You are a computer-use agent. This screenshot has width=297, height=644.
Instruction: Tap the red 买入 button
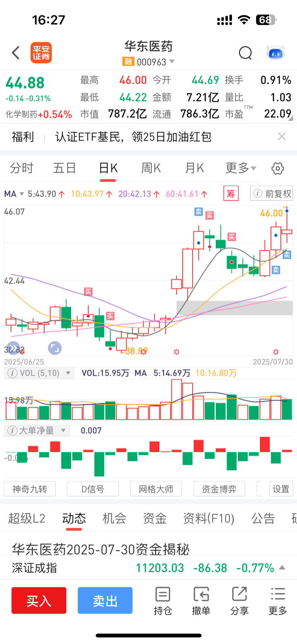tap(39, 600)
